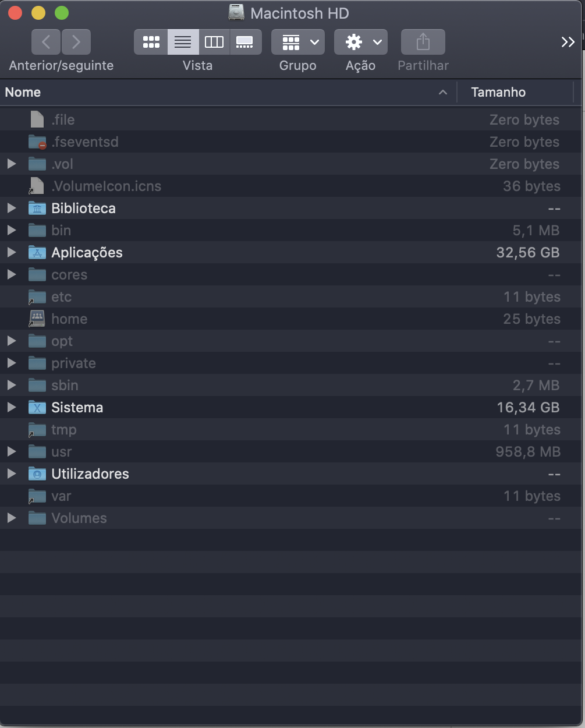Click the Aplicações size 32,56 GB
This screenshot has width=585, height=728.
point(528,252)
